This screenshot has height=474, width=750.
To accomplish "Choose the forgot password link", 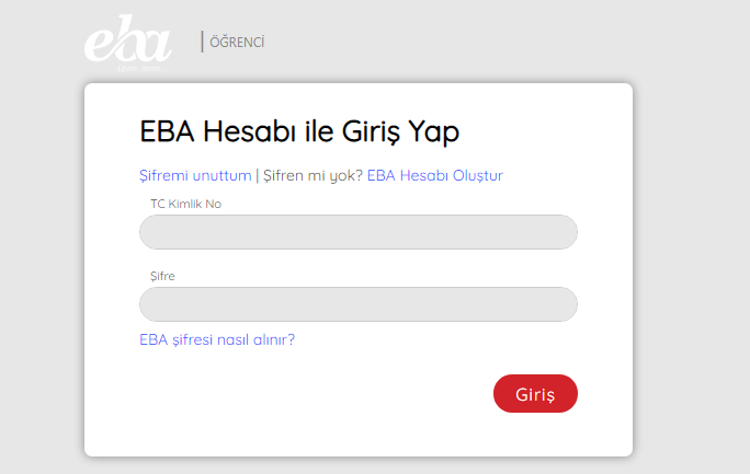I will (x=195, y=175).
